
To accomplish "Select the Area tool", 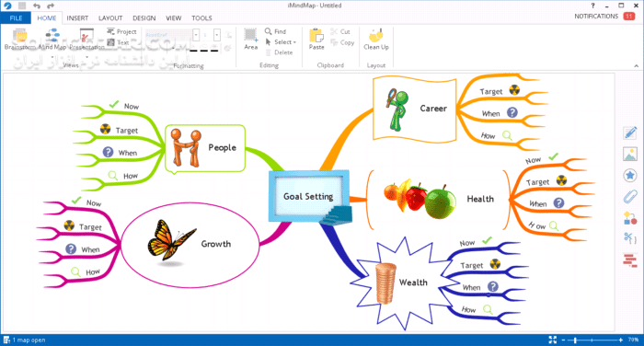I will pos(250,39).
